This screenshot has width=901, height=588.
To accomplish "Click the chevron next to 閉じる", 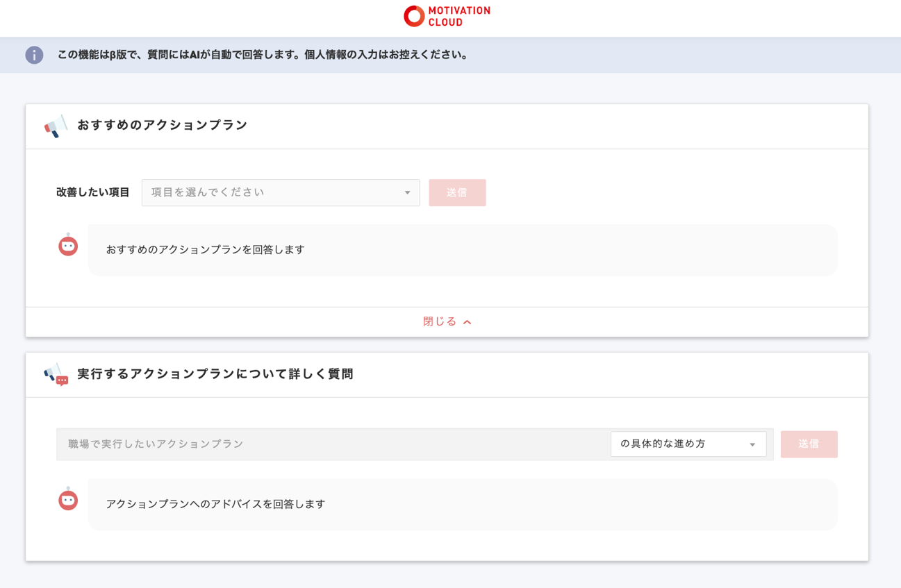I will click(467, 321).
